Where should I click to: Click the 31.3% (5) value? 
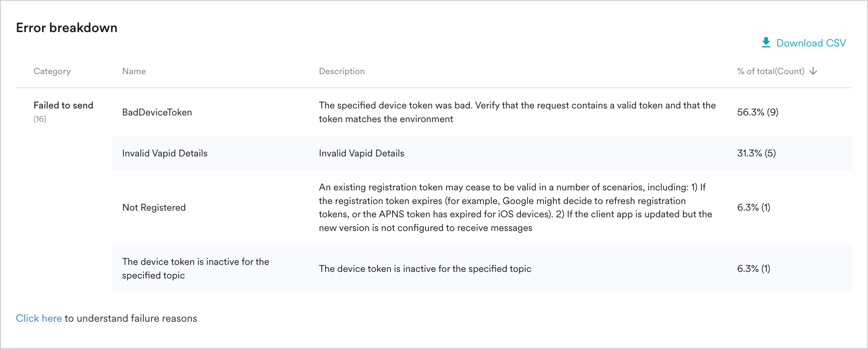click(x=756, y=153)
